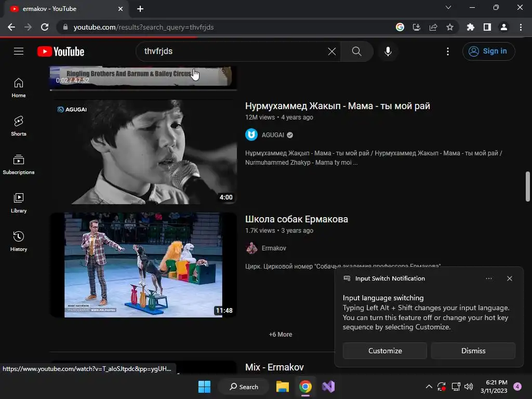532x399 pixels.
Task: Open the Windows Start menu
Action: pyautogui.click(x=204, y=387)
